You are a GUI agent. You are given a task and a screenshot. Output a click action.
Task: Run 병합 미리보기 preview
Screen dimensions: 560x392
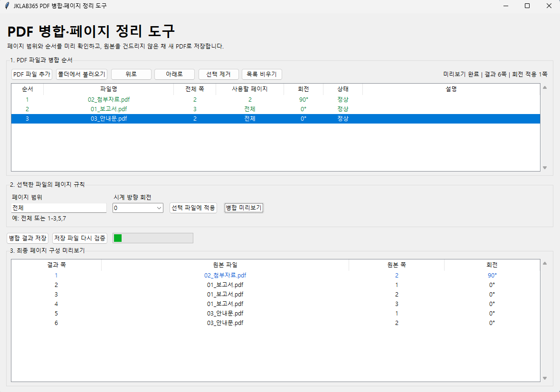244,208
